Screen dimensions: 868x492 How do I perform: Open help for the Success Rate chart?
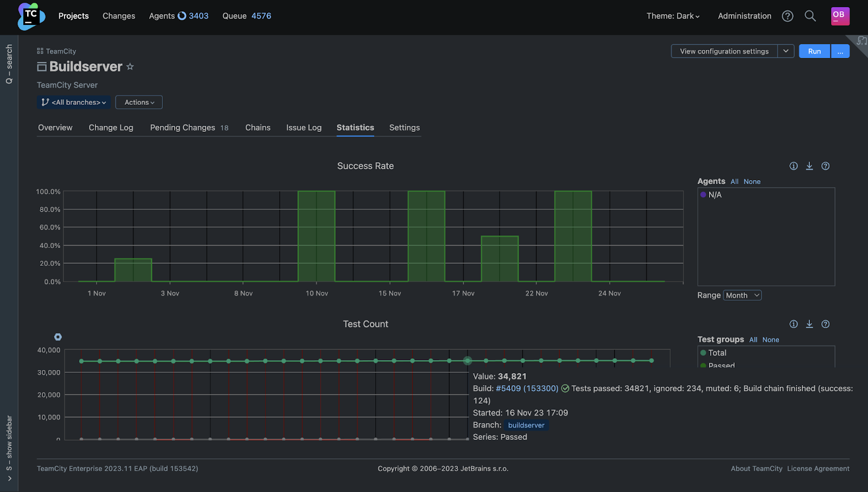click(x=825, y=166)
